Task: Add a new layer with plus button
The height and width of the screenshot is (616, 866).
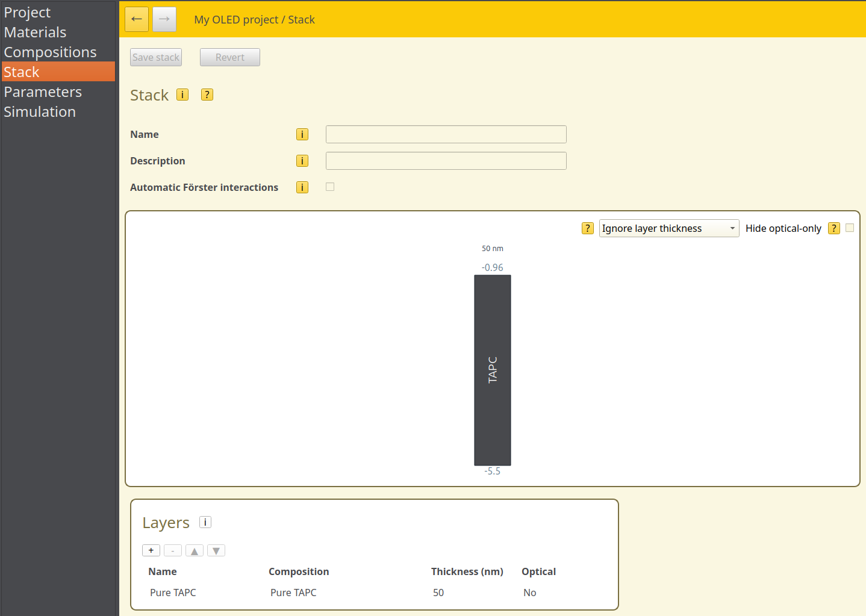Action: tap(151, 550)
